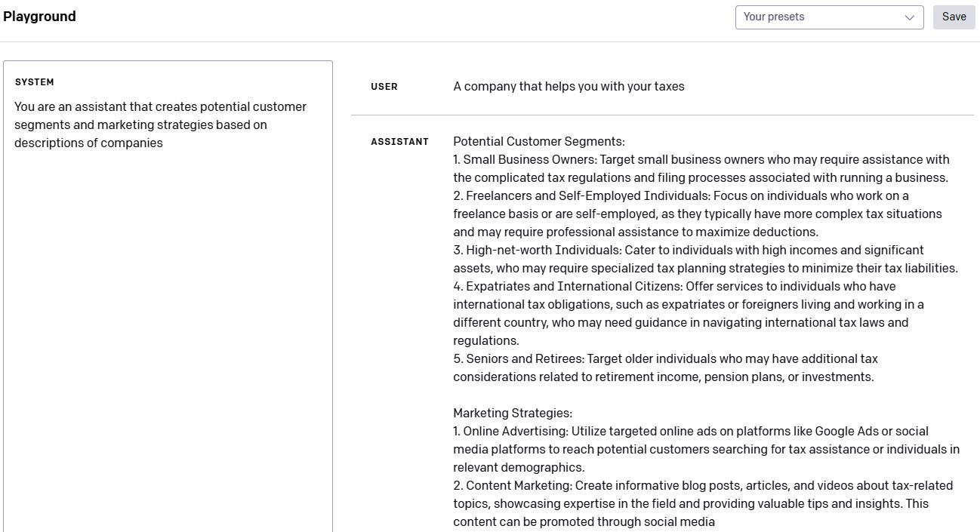Edit the user message about taxes
The image size is (980, 532).
pos(569,87)
